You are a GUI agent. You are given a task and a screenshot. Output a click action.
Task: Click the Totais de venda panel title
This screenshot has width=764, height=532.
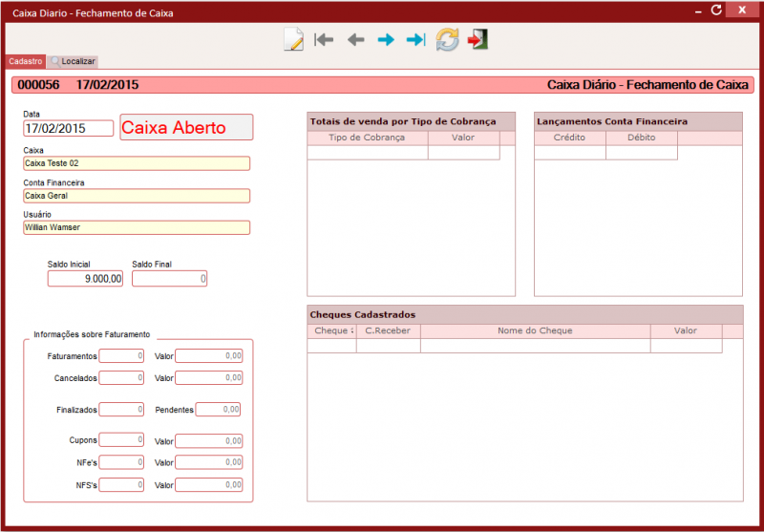[403, 122]
